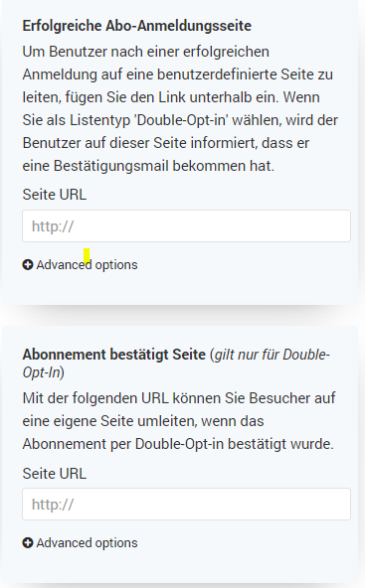The image size is (365, 588).
Task: Click the plus icon under Erfolgreiche Abo-Anmeldungsseite
Action: click(28, 265)
